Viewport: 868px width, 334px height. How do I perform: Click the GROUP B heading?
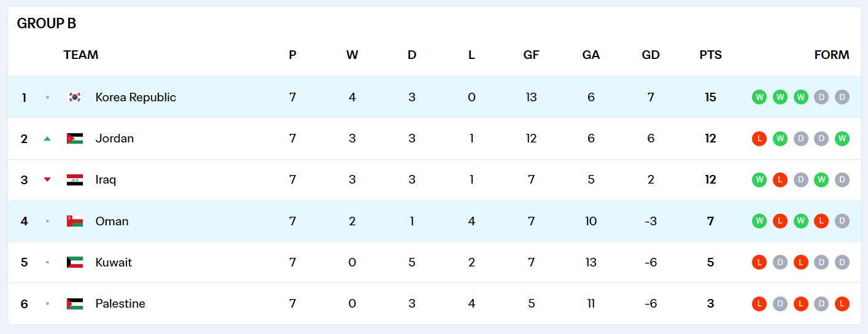[x=47, y=23]
